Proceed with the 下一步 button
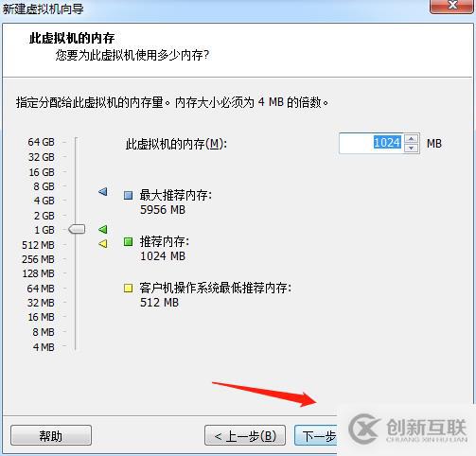This screenshot has width=476, height=456. (316, 435)
